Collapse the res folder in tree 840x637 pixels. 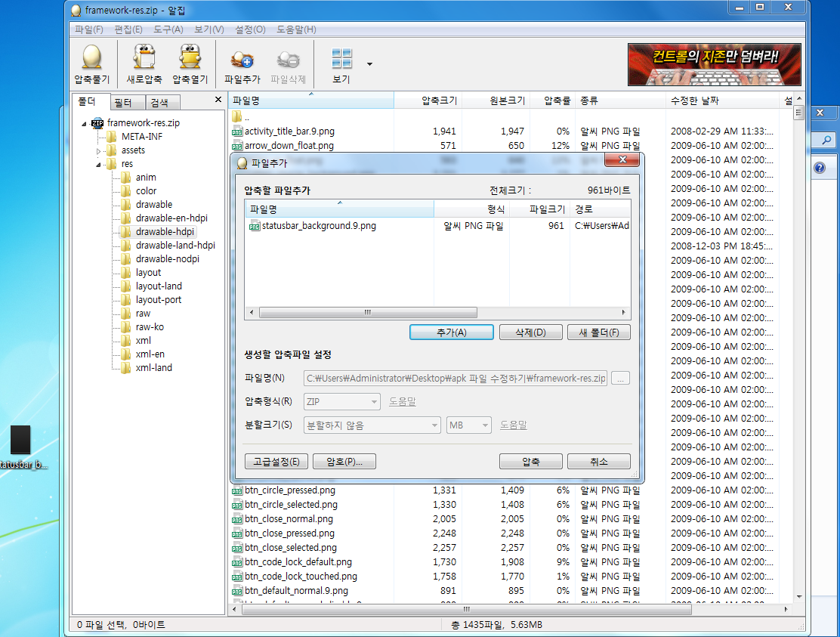click(x=99, y=165)
